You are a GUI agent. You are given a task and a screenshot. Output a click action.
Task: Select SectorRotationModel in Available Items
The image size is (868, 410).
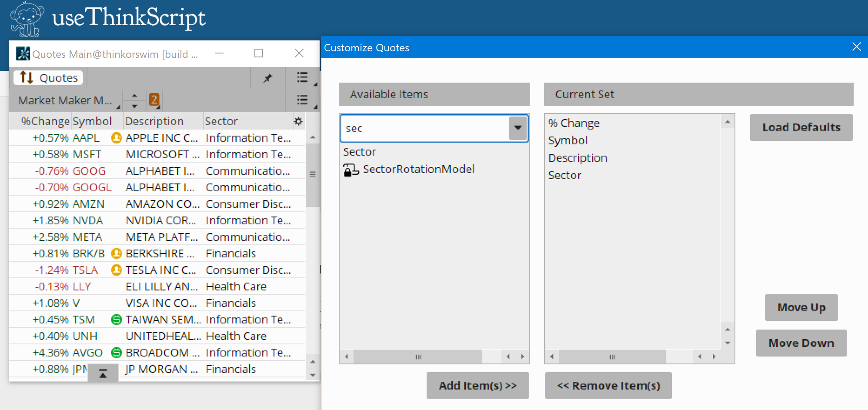click(x=418, y=169)
